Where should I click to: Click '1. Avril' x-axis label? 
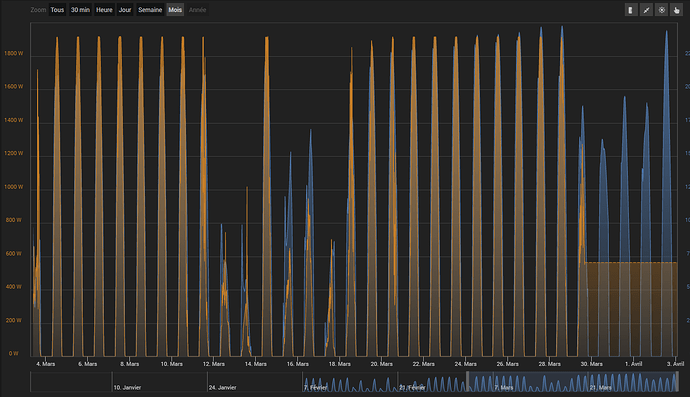pyautogui.click(x=634, y=364)
